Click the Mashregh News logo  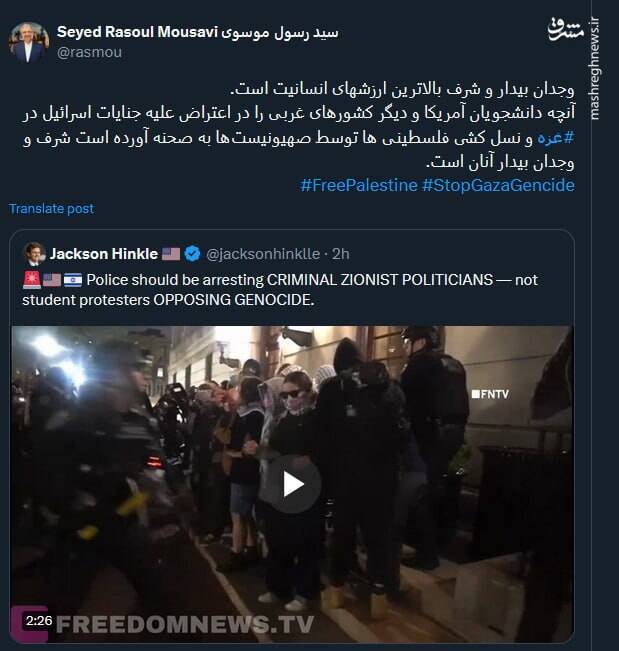coord(565,29)
